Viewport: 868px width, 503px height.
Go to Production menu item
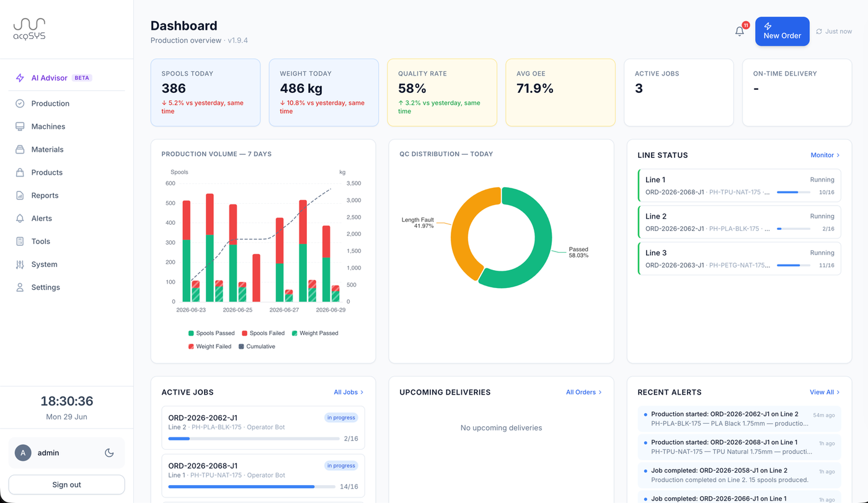[x=67, y=103]
